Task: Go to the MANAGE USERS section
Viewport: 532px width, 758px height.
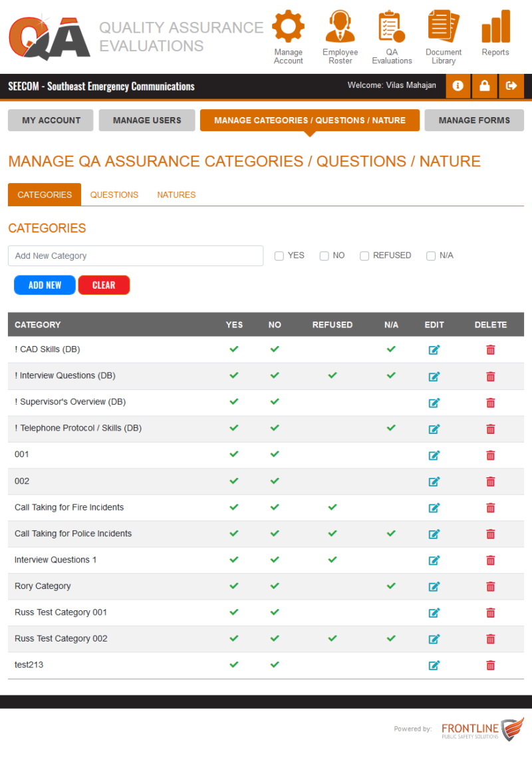Action: 146,120
